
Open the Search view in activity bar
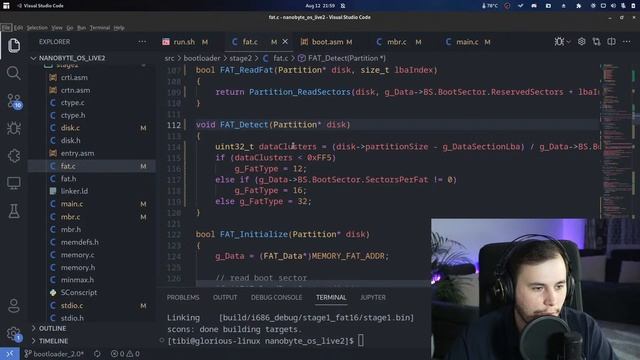point(13,73)
